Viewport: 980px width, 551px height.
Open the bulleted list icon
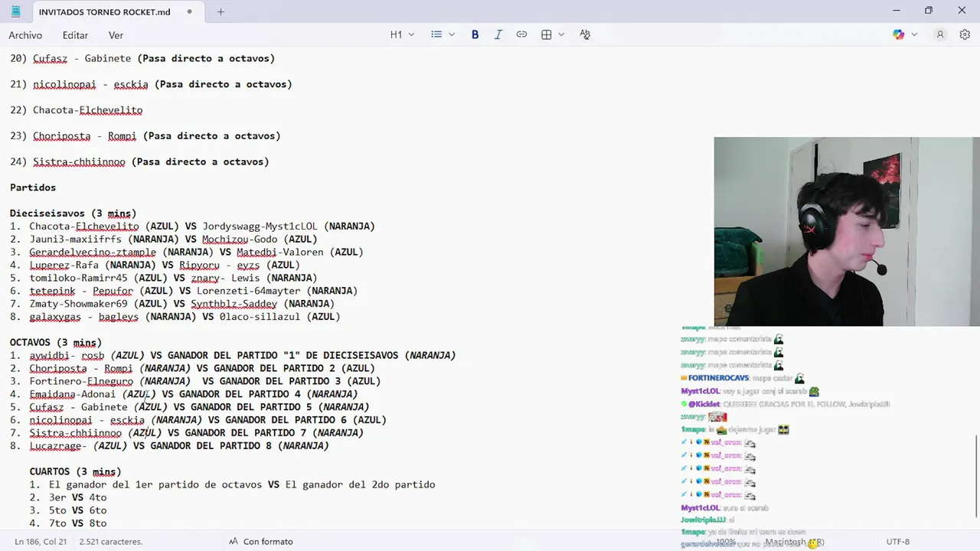436,34
